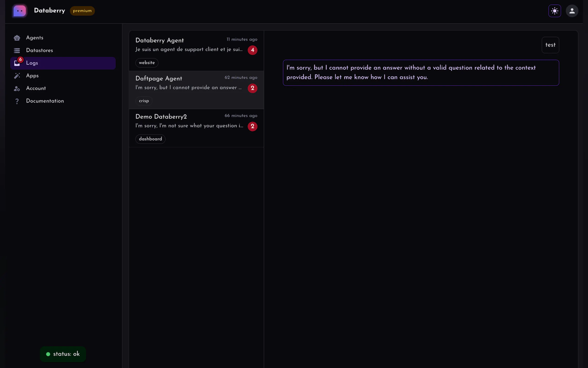Image resolution: width=588 pixels, height=368 pixels.
Task: Open Datastores from the sidebar
Action: (x=39, y=50)
